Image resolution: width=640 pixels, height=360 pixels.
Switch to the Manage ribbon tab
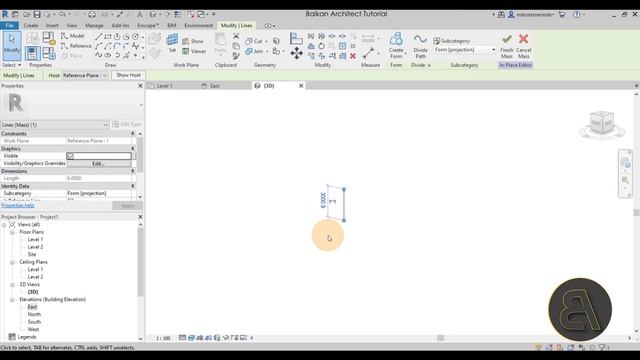94,25
